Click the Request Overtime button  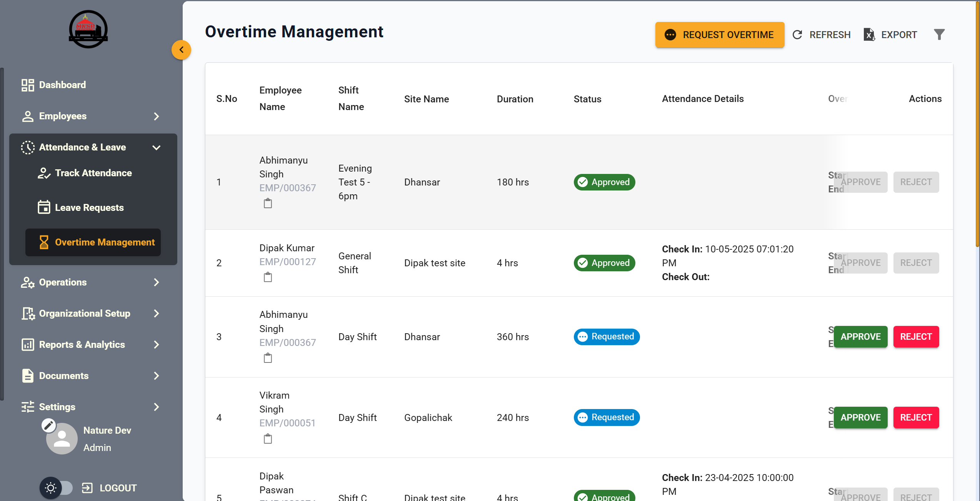[x=719, y=35]
